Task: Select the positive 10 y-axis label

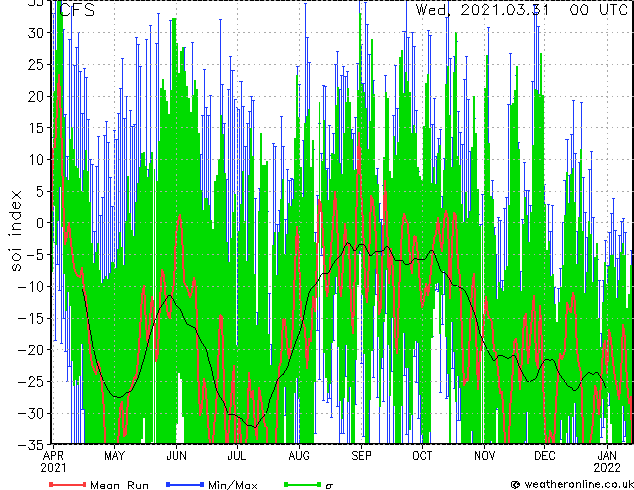Action: pyautogui.click(x=35, y=160)
